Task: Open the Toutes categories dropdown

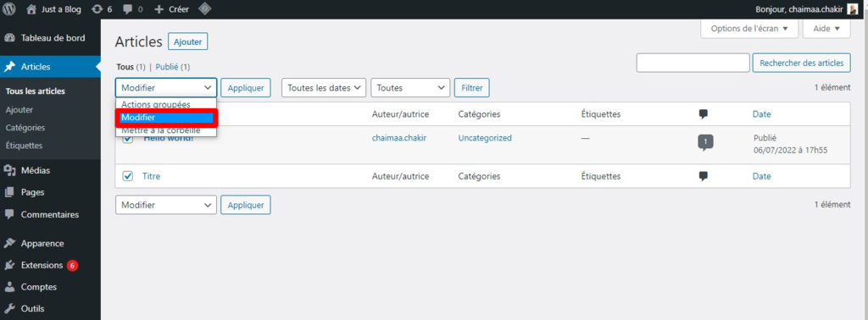Action: (410, 87)
